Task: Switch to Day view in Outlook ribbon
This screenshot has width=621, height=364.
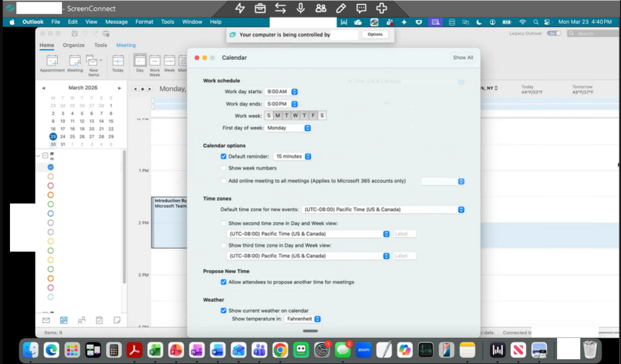Action: [140, 63]
